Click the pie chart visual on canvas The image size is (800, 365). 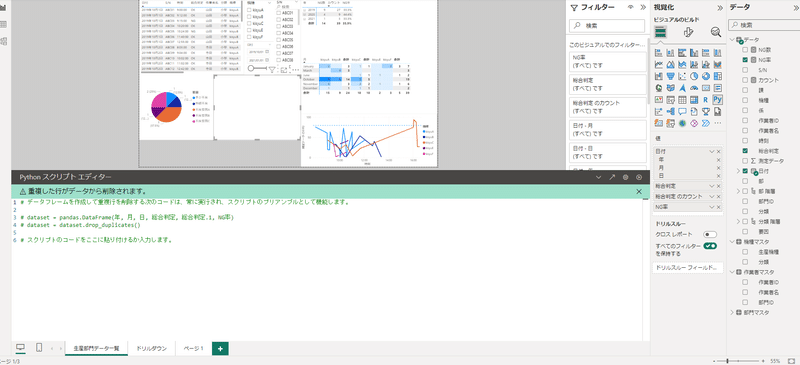point(167,107)
